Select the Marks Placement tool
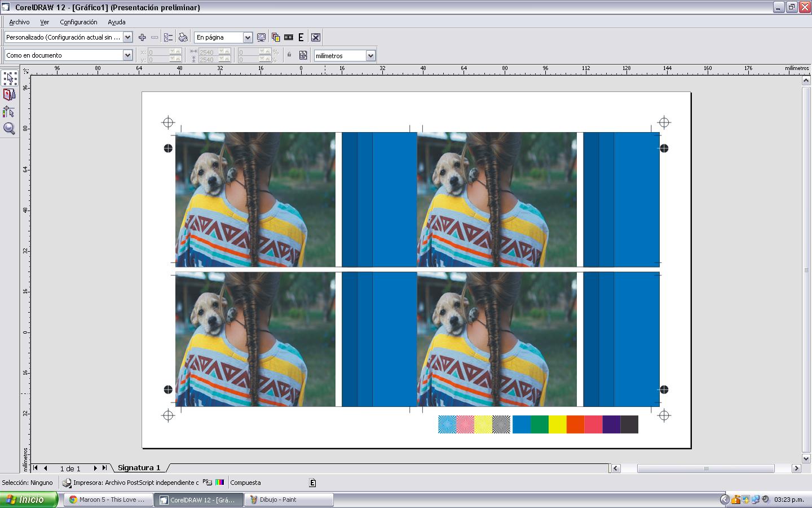Screen dimensions: 812x508 [x=9, y=112]
